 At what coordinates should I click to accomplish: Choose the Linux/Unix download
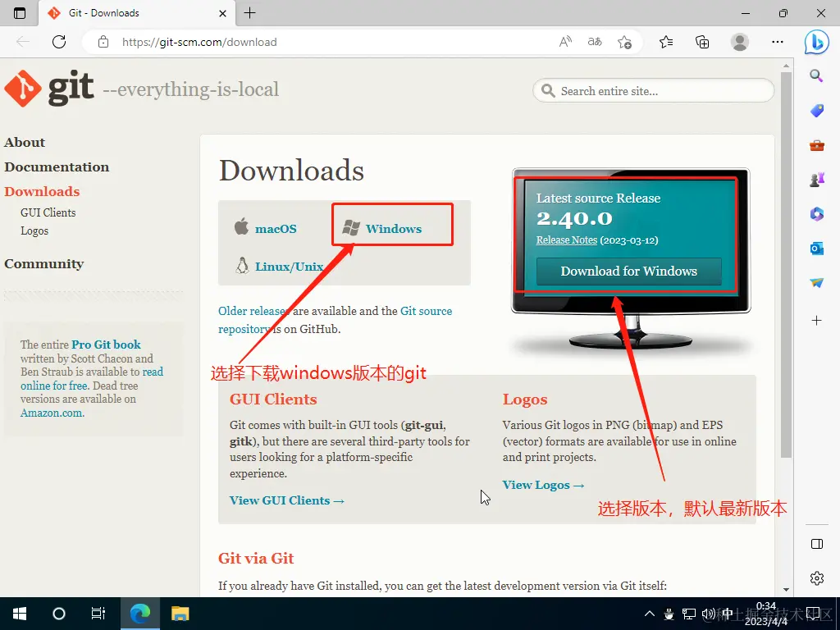pyautogui.click(x=280, y=266)
